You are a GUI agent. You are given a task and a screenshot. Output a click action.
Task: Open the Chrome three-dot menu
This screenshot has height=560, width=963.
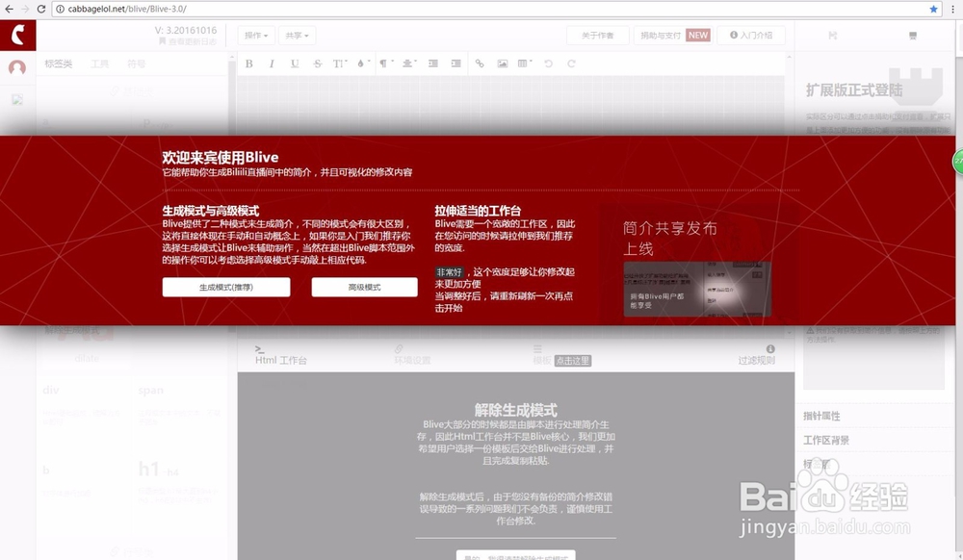point(953,9)
